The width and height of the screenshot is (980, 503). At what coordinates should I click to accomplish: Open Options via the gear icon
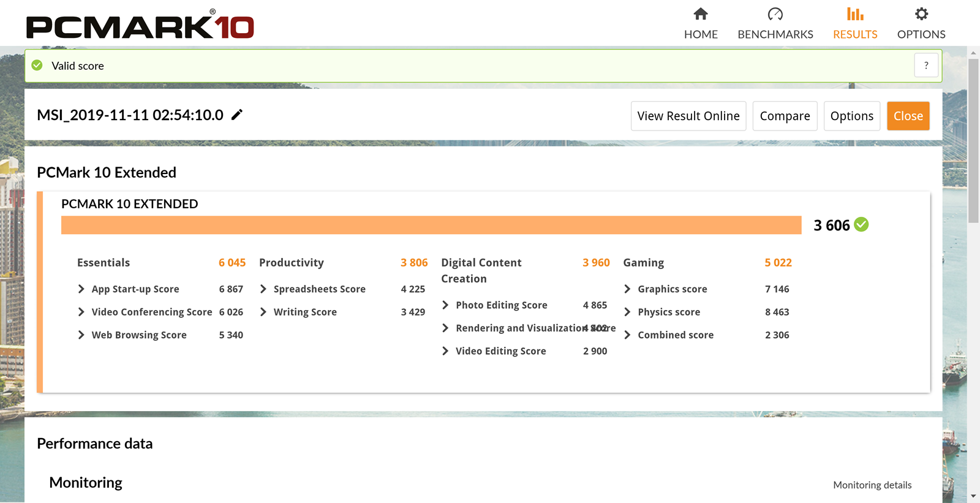click(x=921, y=14)
